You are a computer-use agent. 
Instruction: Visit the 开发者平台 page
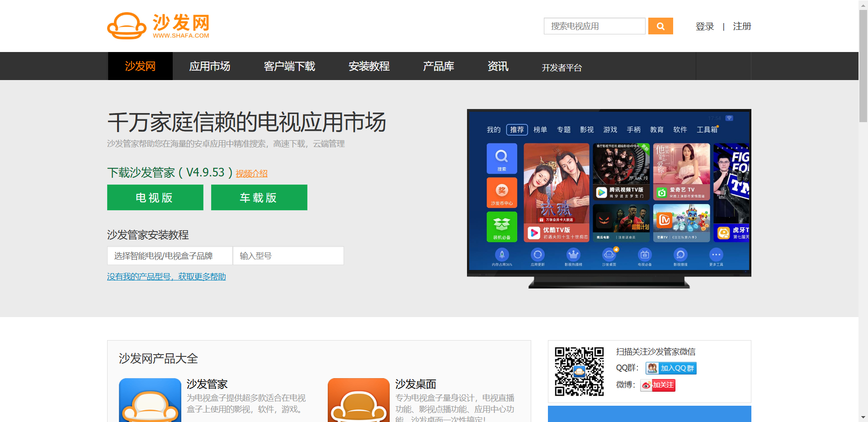point(561,68)
